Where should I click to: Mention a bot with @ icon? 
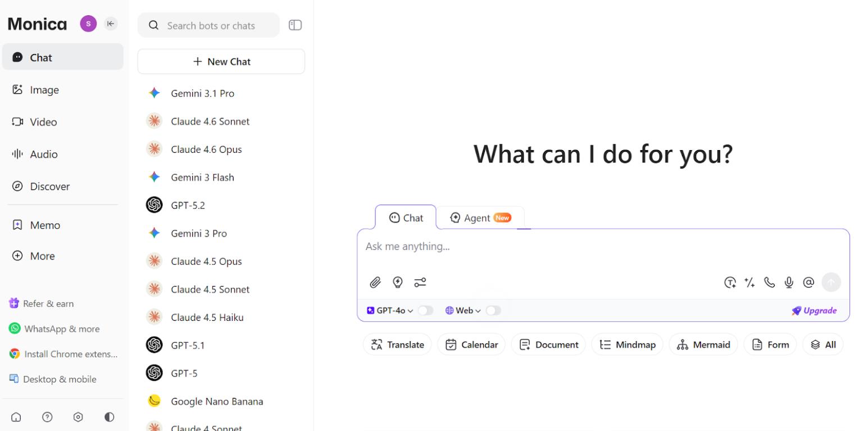(808, 283)
